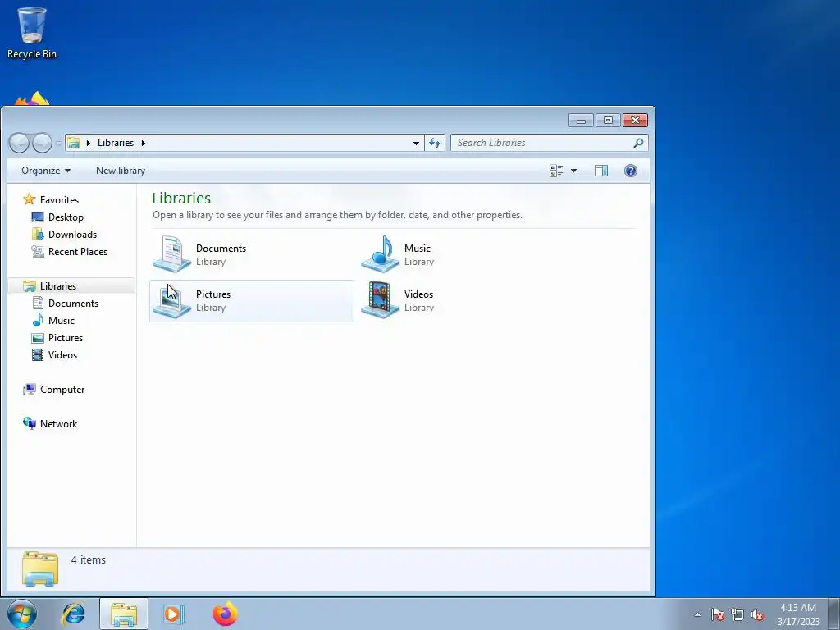Change the view with view icon

[x=556, y=171]
